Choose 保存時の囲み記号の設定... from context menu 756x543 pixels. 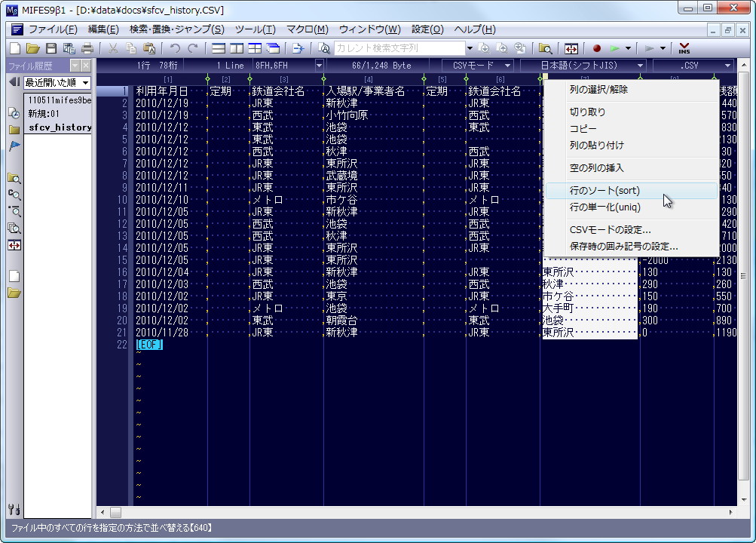[631, 247]
